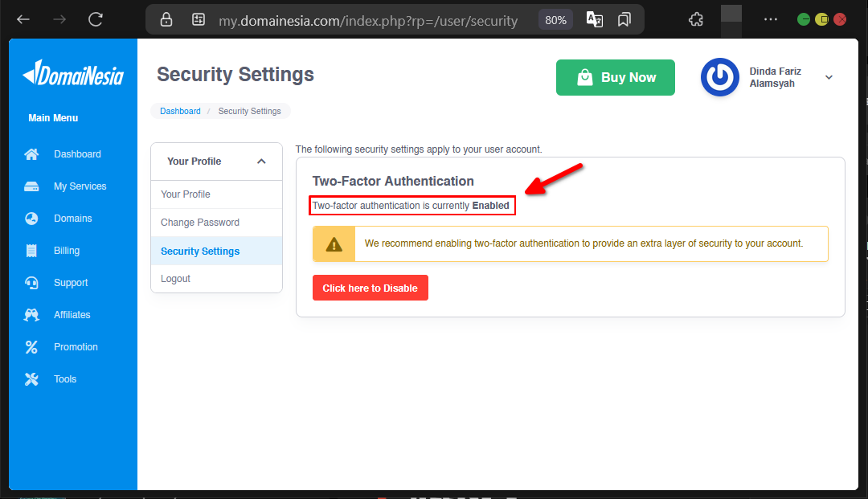Click here to Disable two-factor authentication

[x=371, y=288]
